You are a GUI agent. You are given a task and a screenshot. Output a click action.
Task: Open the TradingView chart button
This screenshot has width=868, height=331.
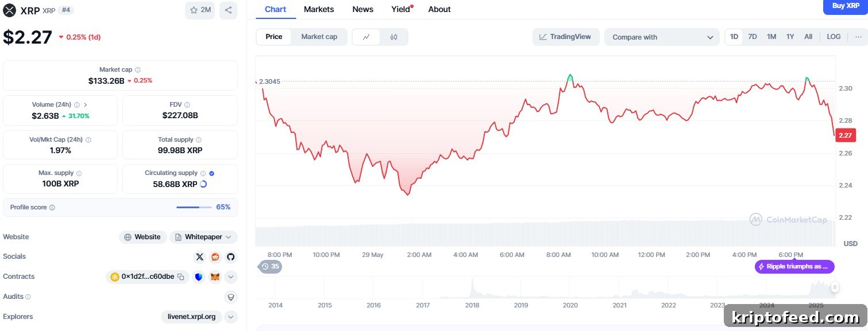(x=566, y=37)
